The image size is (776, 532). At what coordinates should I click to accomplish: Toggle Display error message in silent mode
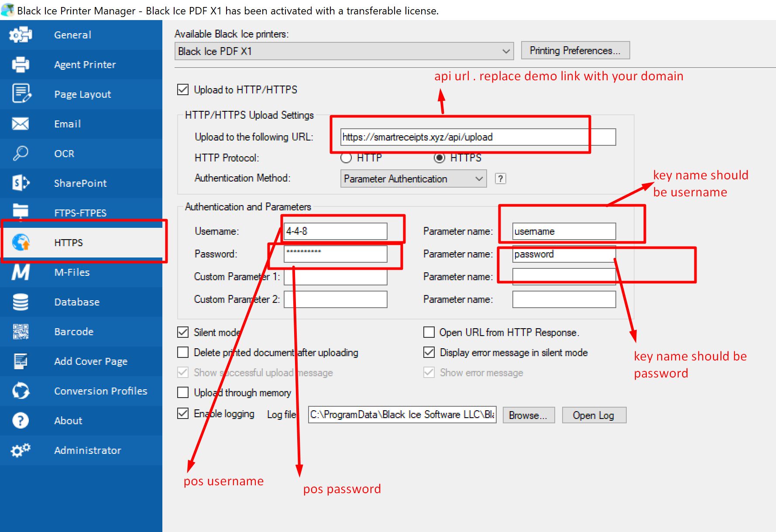pos(429,352)
